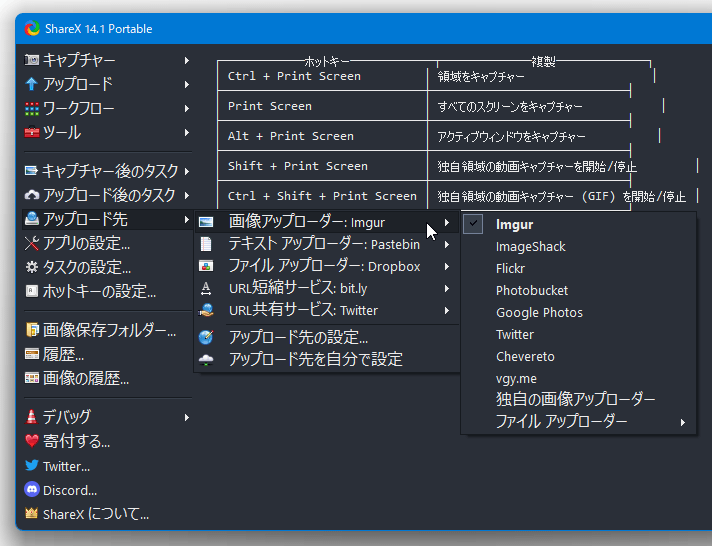This screenshot has height=546, width=712.
Task: Choose Google Photos from the uploader list
Action: [x=578, y=313]
